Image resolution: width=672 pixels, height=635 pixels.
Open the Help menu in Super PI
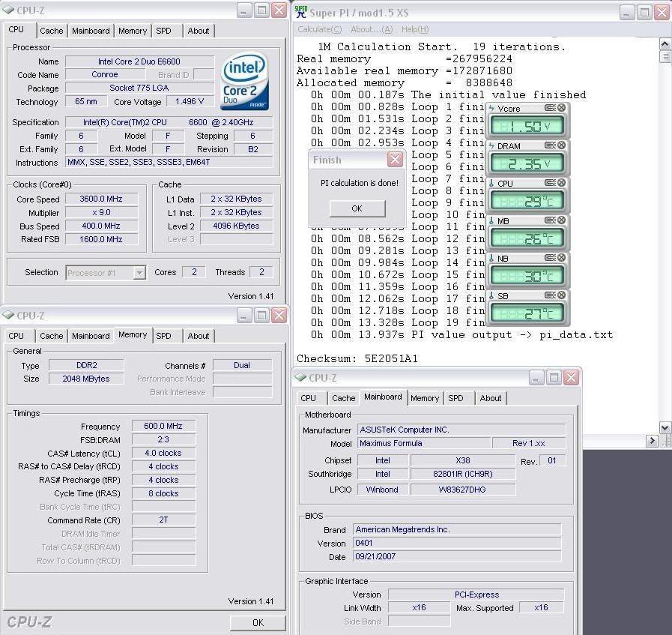(x=415, y=29)
